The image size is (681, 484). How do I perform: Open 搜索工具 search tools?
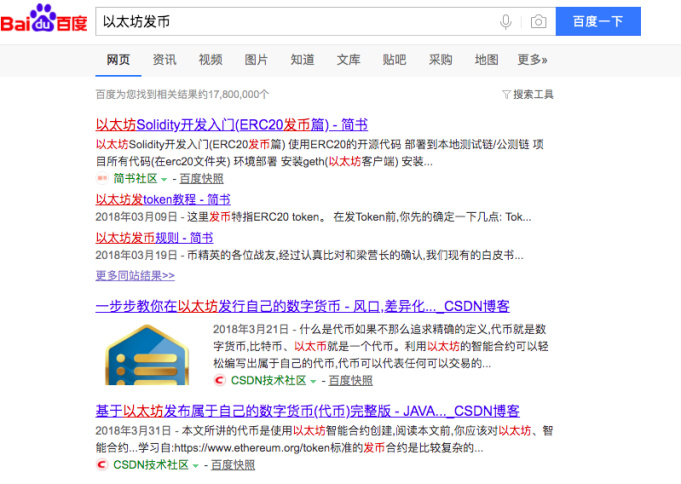[533, 94]
